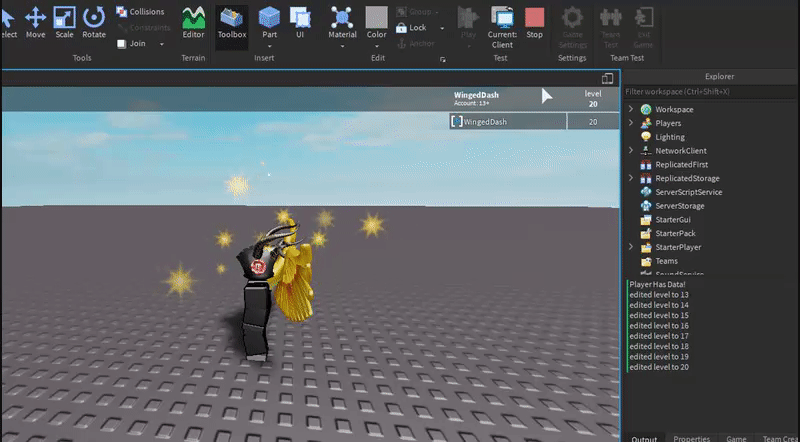The image size is (800, 442).
Task: Click the Explorer panel title
Action: tap(719, 77)
